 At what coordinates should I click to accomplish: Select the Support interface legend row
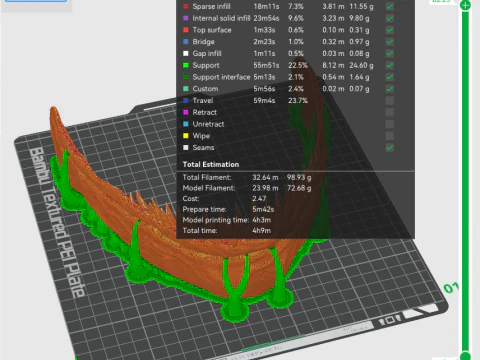(x=288, y=77)
